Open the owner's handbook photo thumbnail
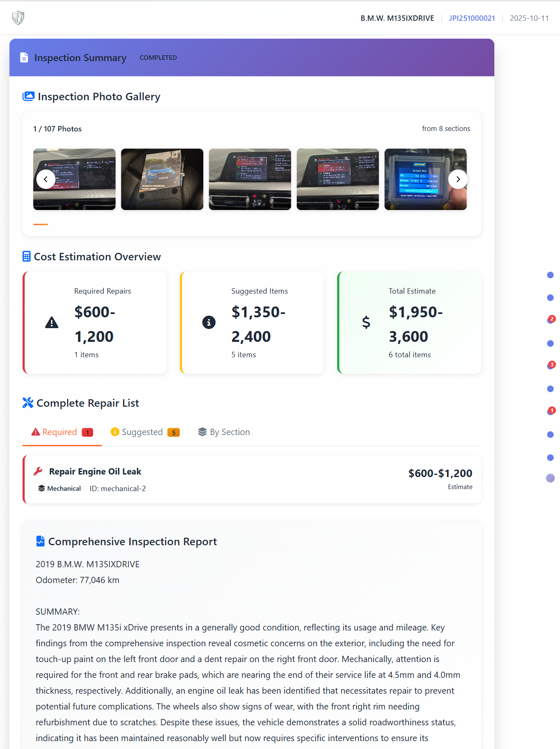Image resolution: width=560 pixels, height=749 pixels. [162, 179]
